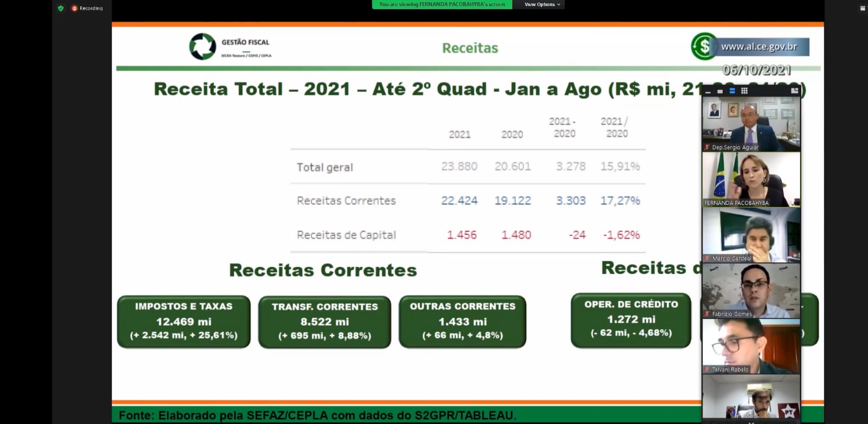Image resolution: width=868 pixels, height=424 pixels.
Task: Click Fabrizio Gomes's video tile
Action: click(x=751, y=290)
